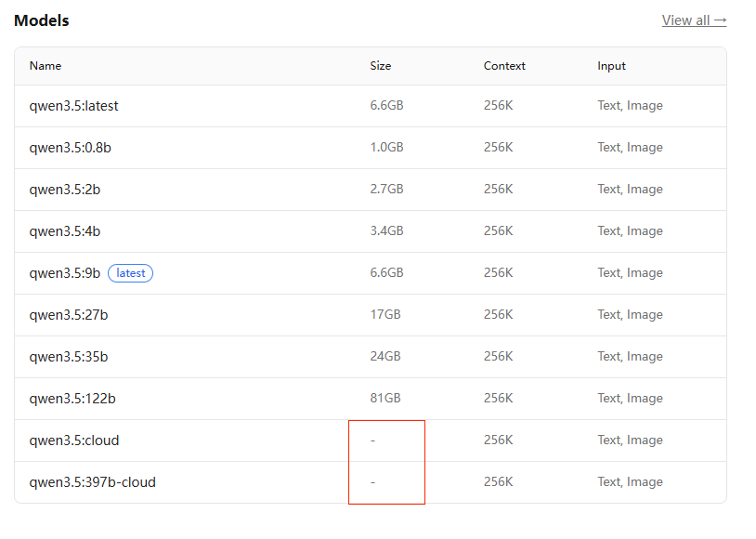Image resolution: width=756 pixels, height=539 pixels.
Task: Click Text, Image in qwen3.5:cloud row
Action: coord(630,440)
